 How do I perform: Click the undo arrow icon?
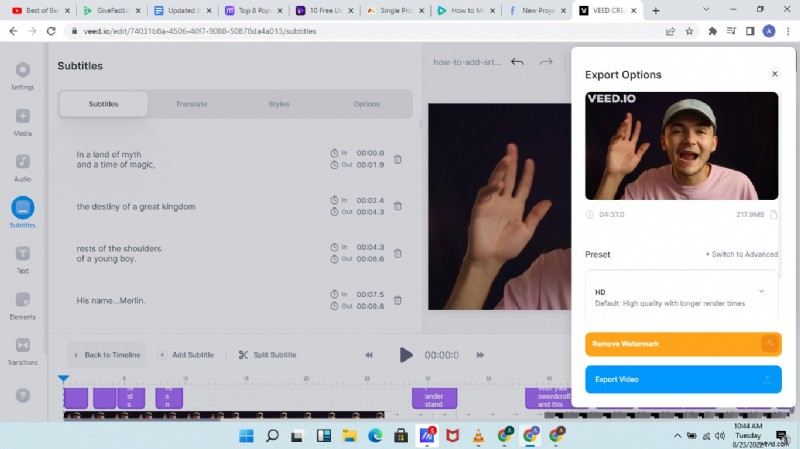tap(517, 62)
